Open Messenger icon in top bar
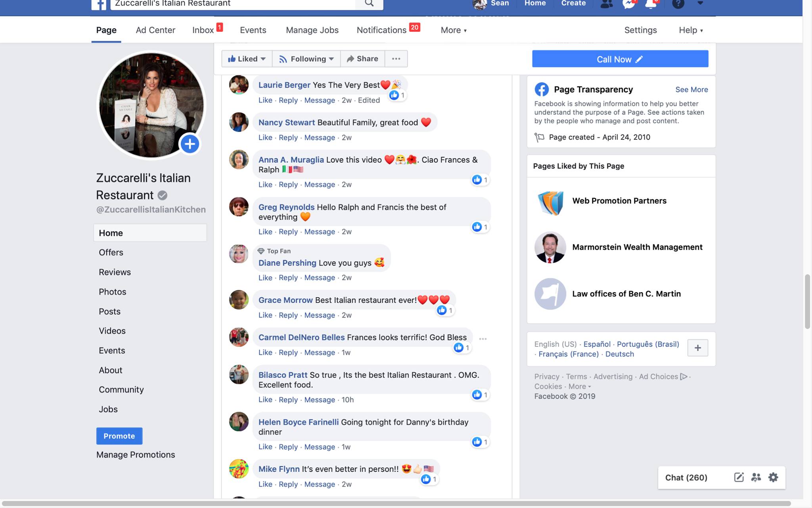The image size is (812, 508). pyautogui.click(x=628, y=4)
